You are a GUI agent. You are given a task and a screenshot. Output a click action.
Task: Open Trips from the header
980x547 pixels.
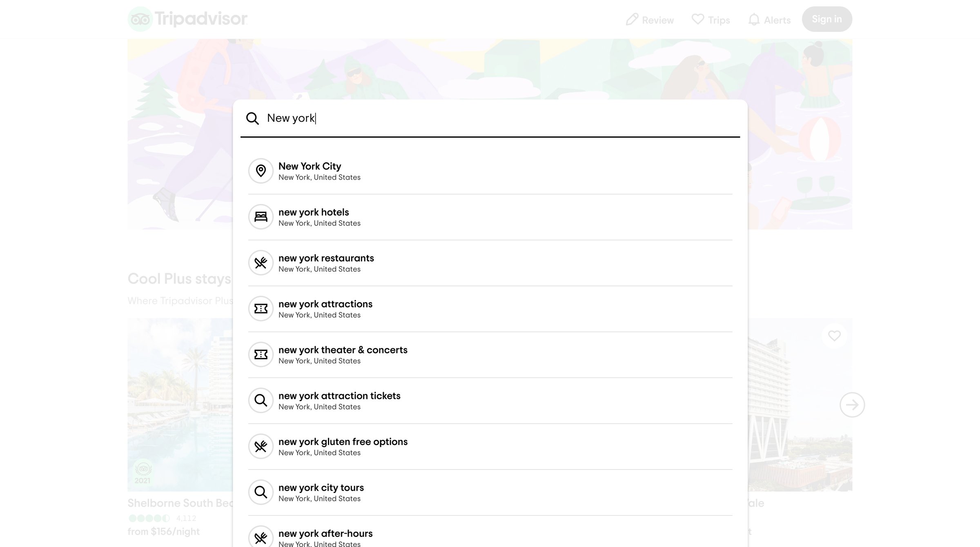coord(710,20)
